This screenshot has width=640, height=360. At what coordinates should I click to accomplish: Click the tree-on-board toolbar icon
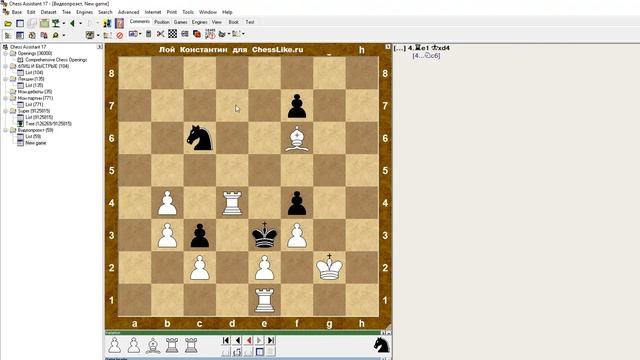[x=56, y=24]
